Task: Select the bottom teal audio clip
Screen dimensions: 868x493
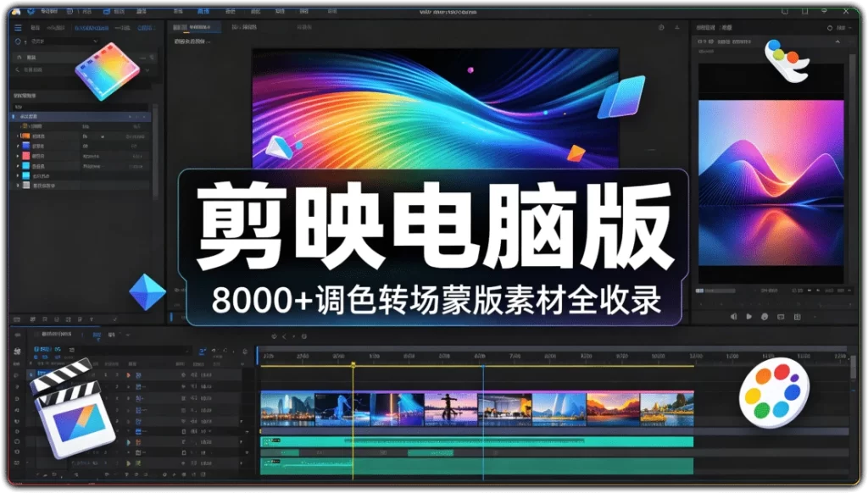Action: [x=477, y=466]
